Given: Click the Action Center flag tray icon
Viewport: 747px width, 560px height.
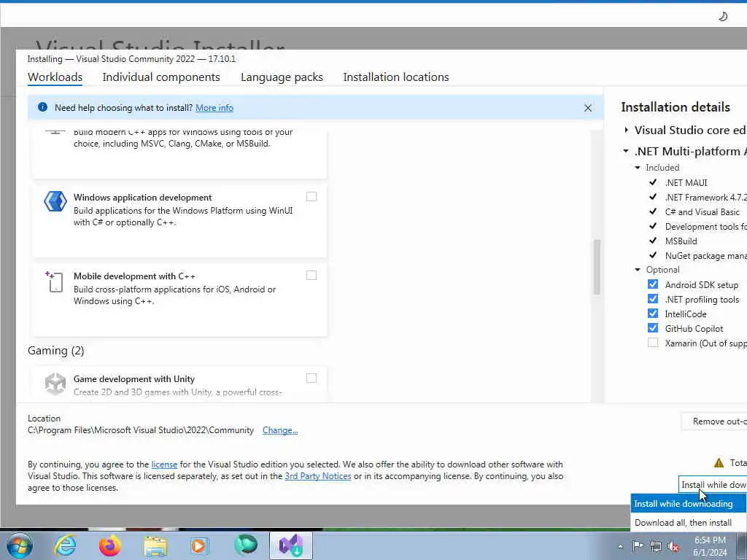Looking at the screenshot, I should click(x=638, y=546).
